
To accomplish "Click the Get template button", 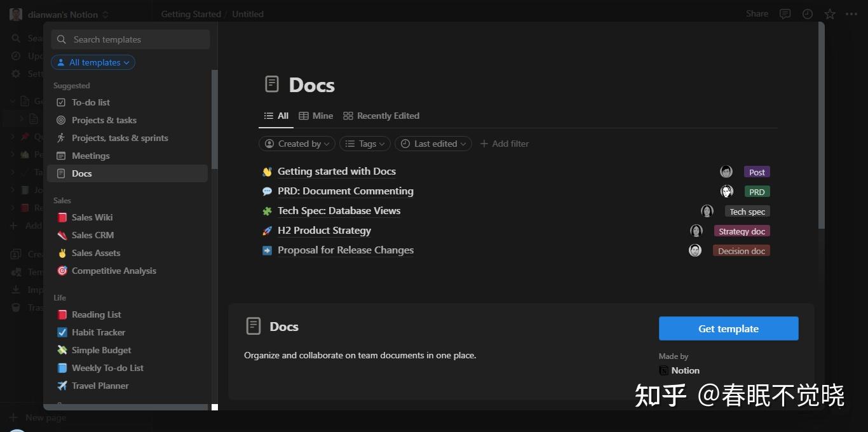I will point(728,328).
